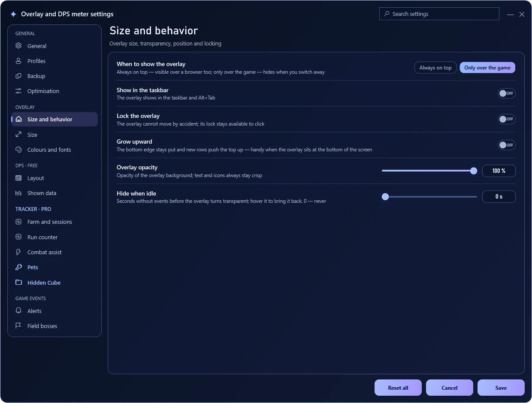Click the Backup copy icon in sidebar
The width and height of the screenshot is (532, 403).
(18, 76)
